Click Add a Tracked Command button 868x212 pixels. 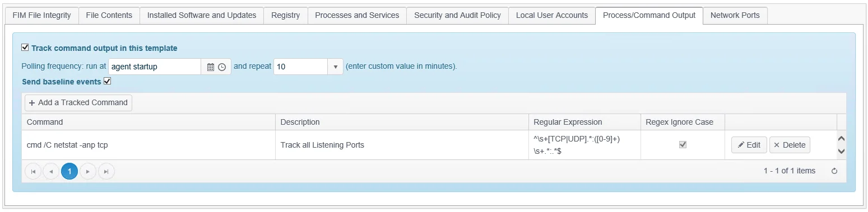pos(78,103)
